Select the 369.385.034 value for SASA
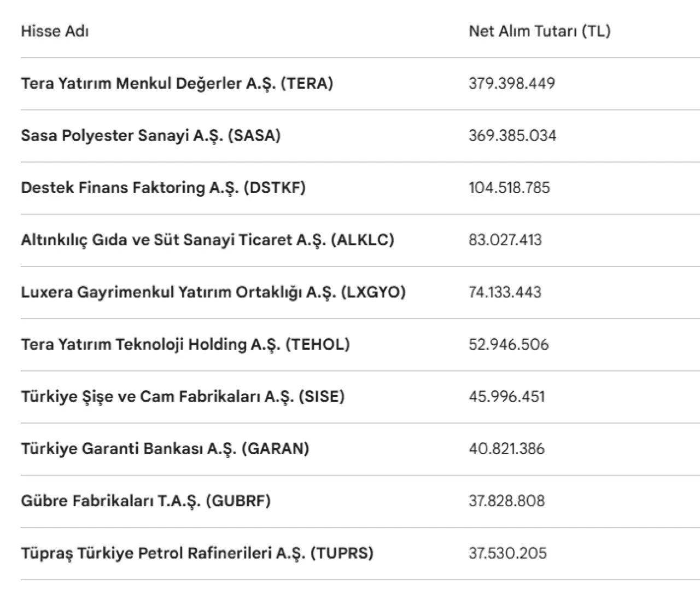The width and height of the screenshot is (700, 591). pyautogui.click(x=512, y=135)
